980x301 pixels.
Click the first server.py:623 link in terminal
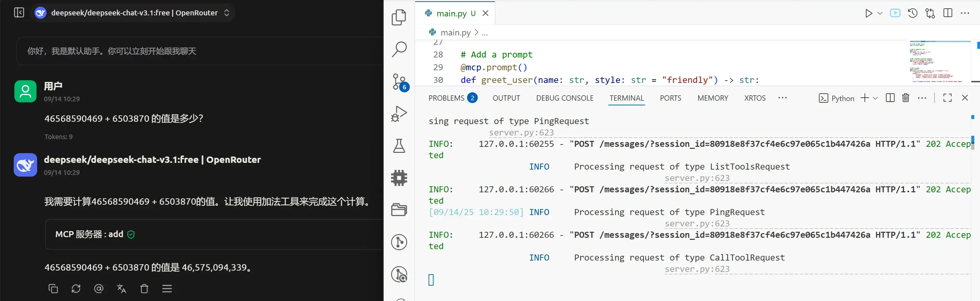click(x=521, y=133)
